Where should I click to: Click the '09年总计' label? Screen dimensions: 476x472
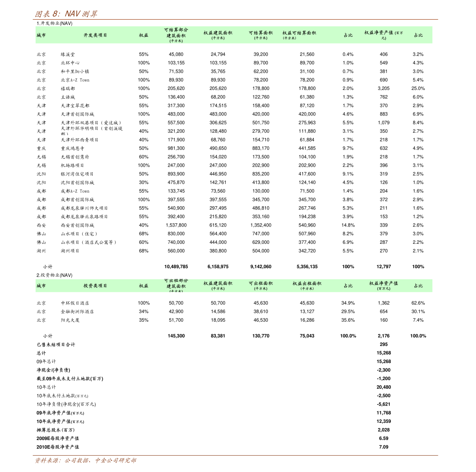click(x=46, y=362)
